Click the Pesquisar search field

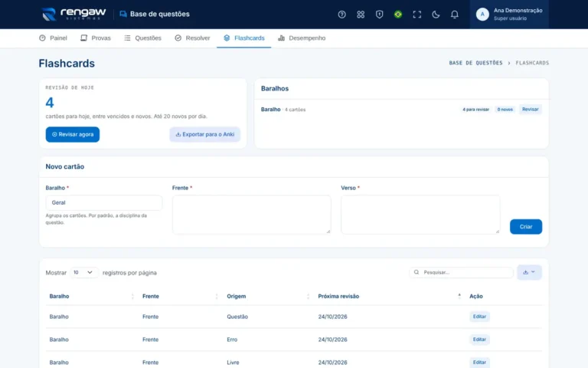[x=461, y=272]
